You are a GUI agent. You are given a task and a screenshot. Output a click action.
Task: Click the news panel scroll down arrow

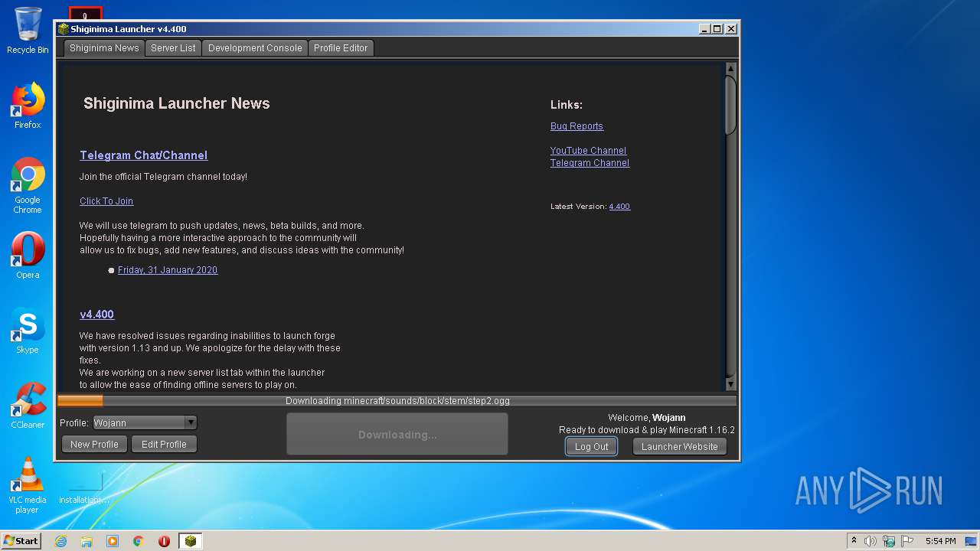(730, 384)
